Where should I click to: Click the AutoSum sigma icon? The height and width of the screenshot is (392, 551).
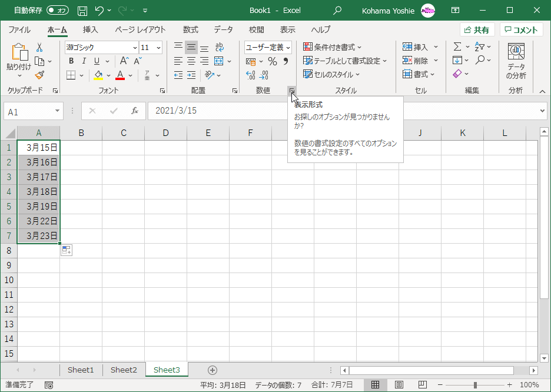pos(457,47)
